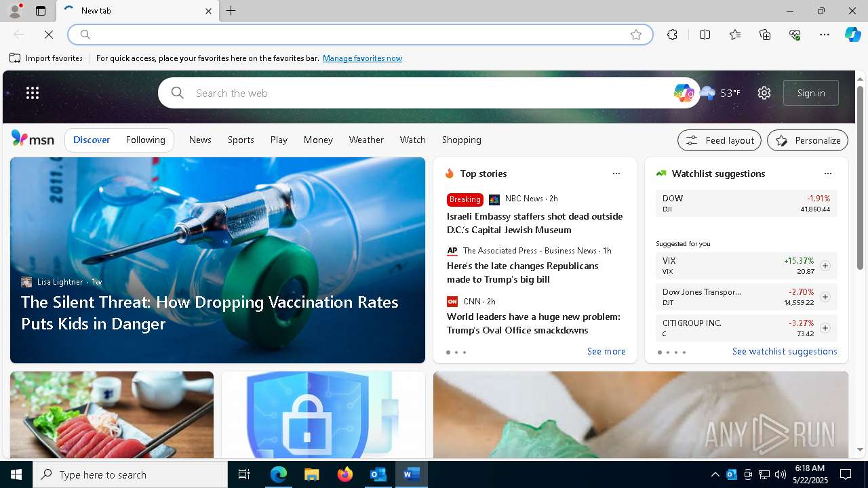
Task: Click See watchlist suggestions link
Action: point(785,351)
